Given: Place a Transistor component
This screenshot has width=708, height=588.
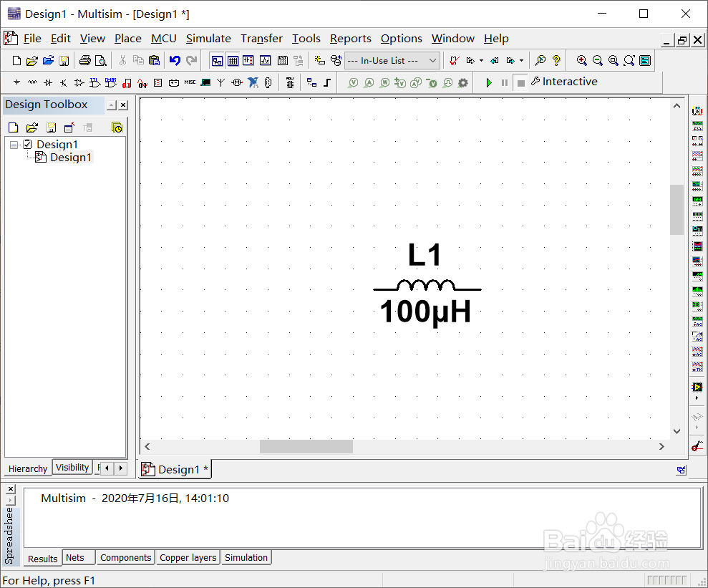Looking at the screenshot, I should tap(63, 82).
